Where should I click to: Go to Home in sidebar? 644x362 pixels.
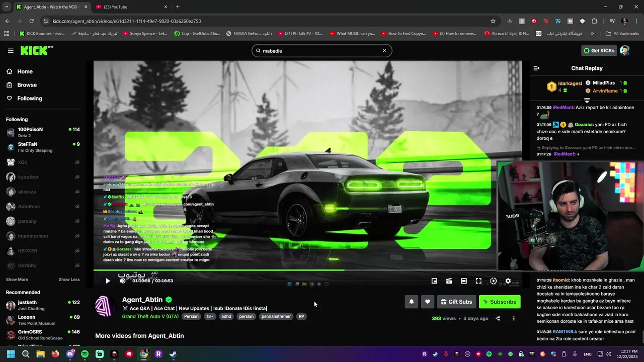point(25,71)
